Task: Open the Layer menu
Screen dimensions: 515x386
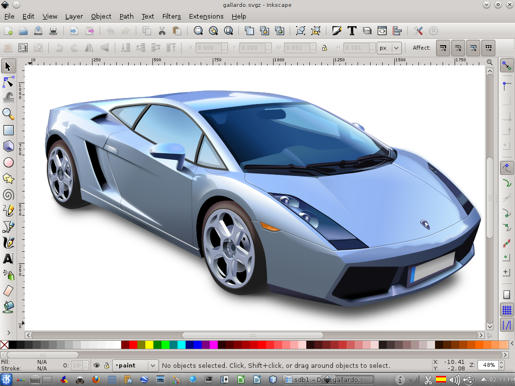Action: coord(74,16)
